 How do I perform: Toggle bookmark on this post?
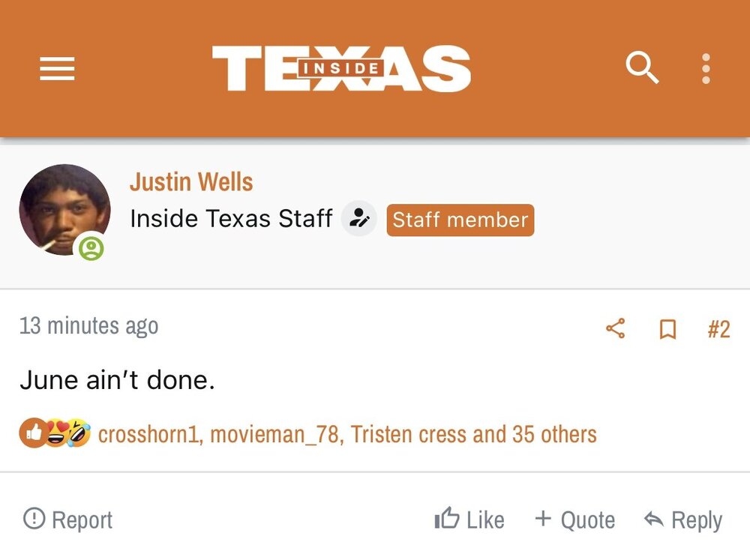[x=667, y=329]
